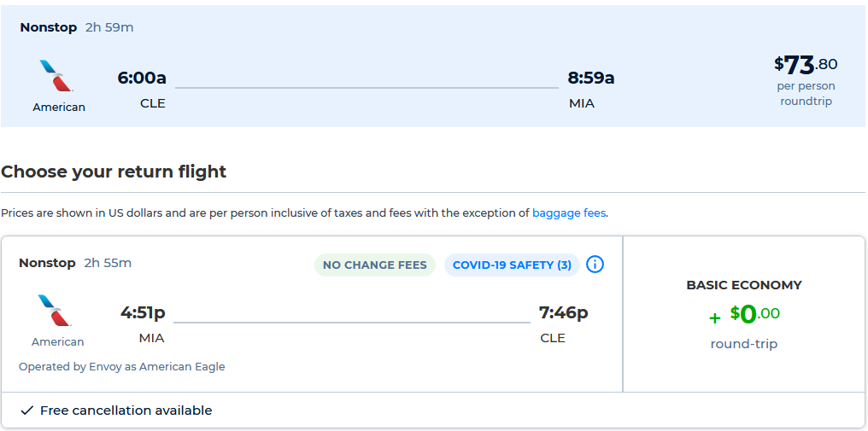
Task: Open the COVID-19 SAFETY (3) badge
Action: click(x=512, y=265)
